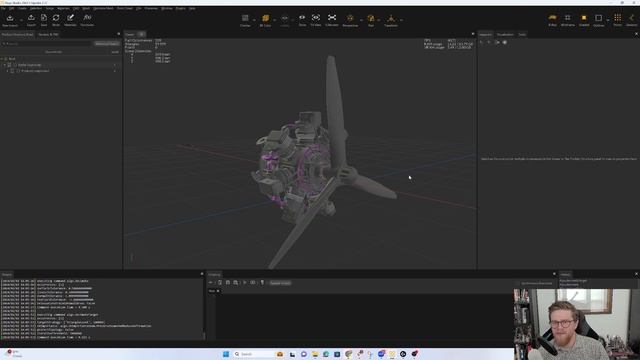Click the Overlay grid icon
The height and width of the screenshot is (360, 640).
click(x=245, y=18)
